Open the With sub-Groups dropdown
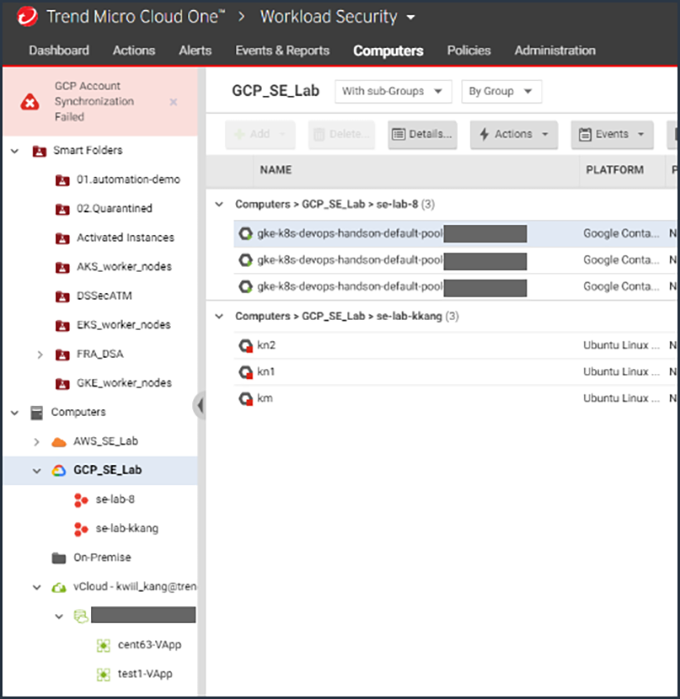The width and height of the screenshot is (680, 699). tap(393, 92)
